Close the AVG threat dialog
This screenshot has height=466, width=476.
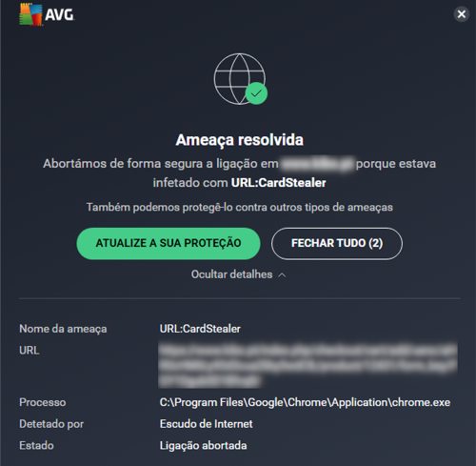tap(462, 14)
